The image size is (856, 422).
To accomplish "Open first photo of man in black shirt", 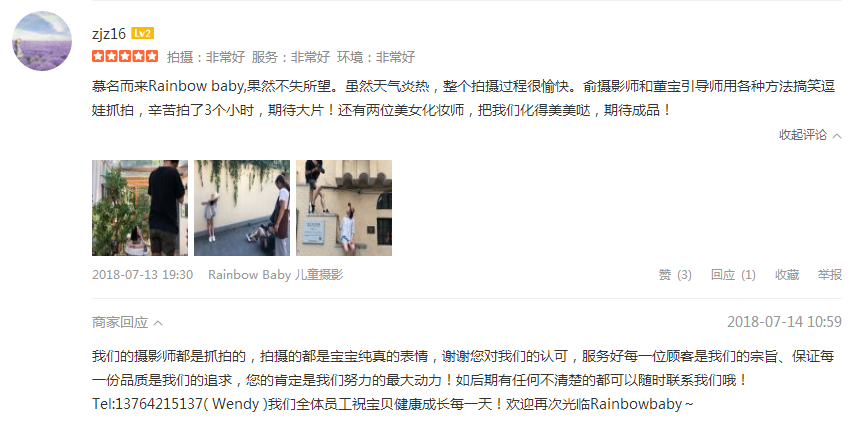I will pos(140,207).
